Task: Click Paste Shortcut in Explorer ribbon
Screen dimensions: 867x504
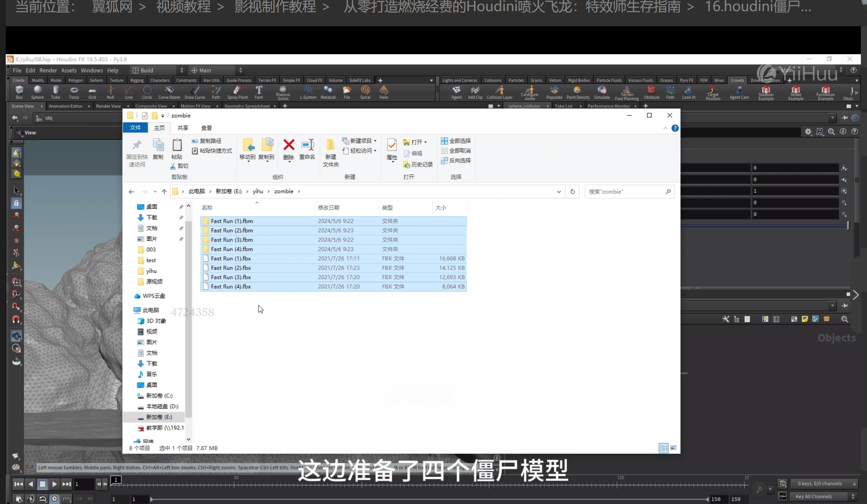Action: click(212, 151)
